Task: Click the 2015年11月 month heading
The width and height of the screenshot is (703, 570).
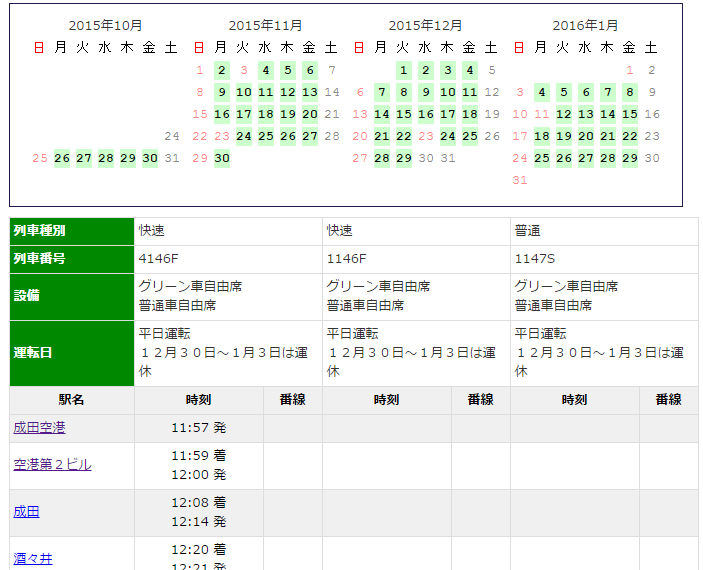Action: tap(265, 26)
